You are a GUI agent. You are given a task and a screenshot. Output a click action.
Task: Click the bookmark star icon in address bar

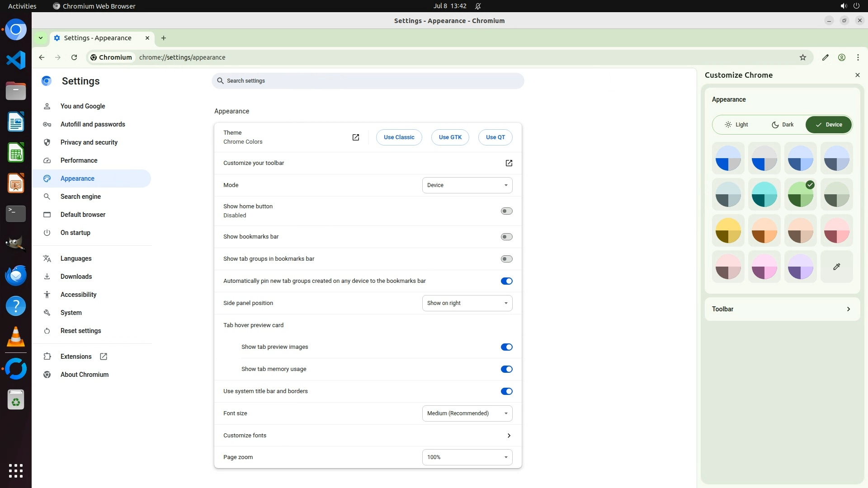(803, 57)
